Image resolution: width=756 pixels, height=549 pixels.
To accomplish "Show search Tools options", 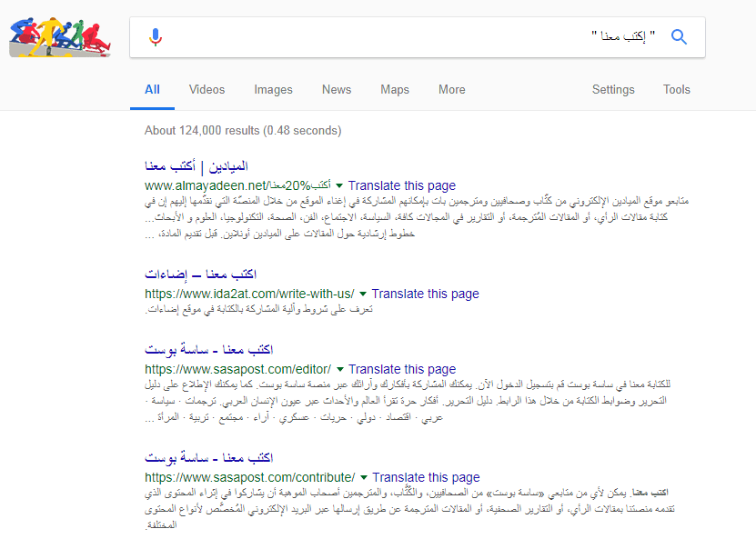I will click(x=677, y=90).
